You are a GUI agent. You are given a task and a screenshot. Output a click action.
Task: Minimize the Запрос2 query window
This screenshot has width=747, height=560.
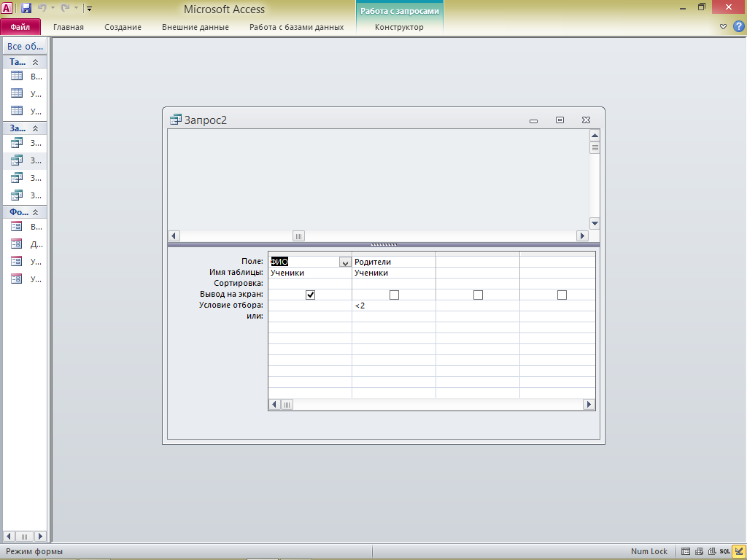tap(533, 120)
